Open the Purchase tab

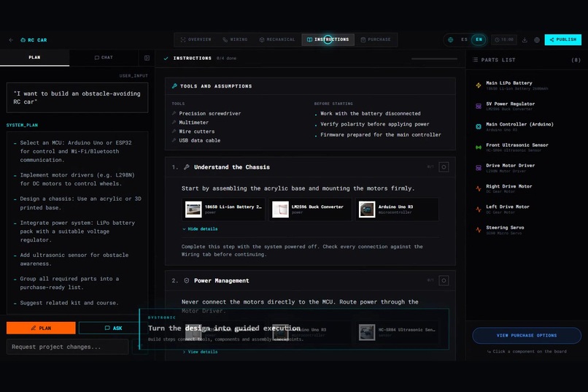[376, 39]
